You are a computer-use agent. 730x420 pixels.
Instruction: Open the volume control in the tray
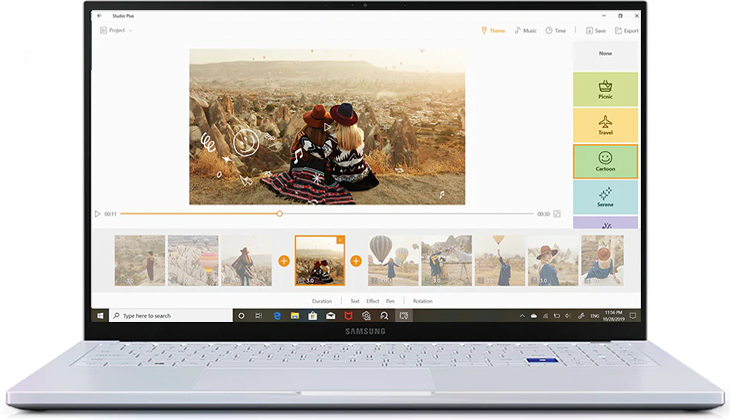tap(568, 316)
